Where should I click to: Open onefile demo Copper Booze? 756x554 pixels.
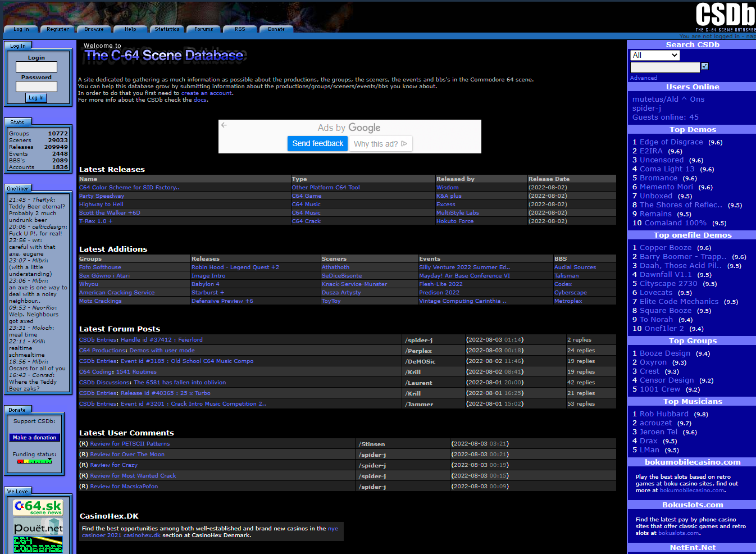tap(666, 248)
